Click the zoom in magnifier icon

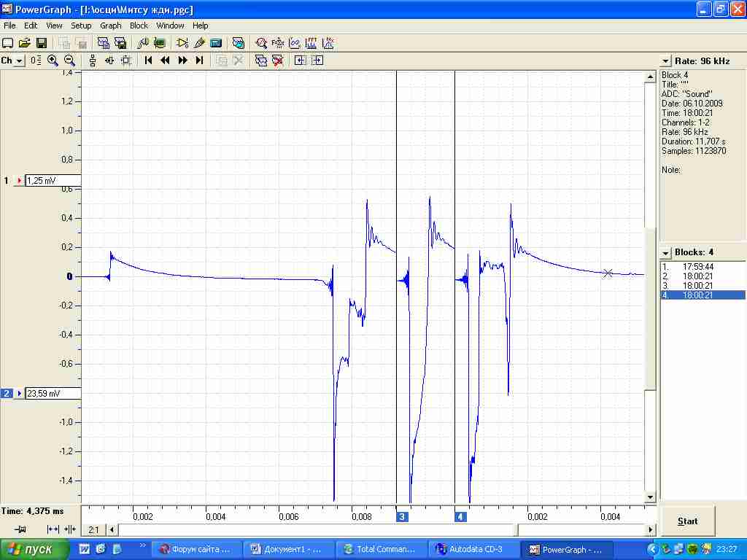point(53,61)
